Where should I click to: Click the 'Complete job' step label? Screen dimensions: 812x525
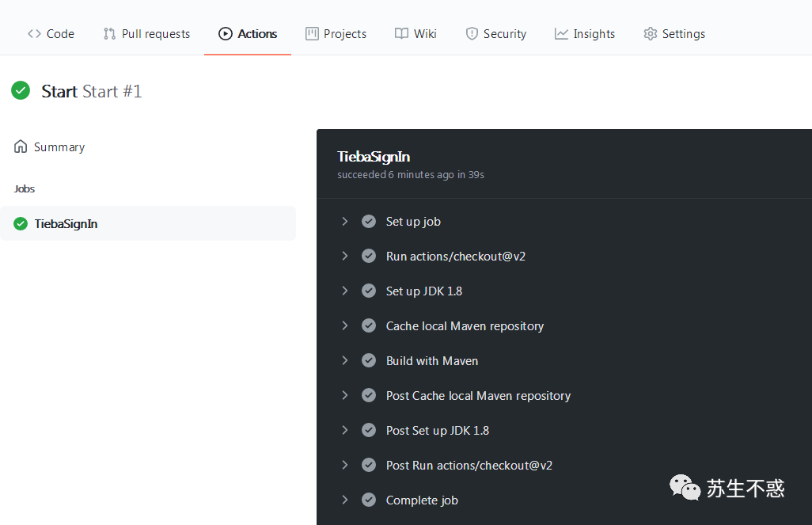[422, 500]
